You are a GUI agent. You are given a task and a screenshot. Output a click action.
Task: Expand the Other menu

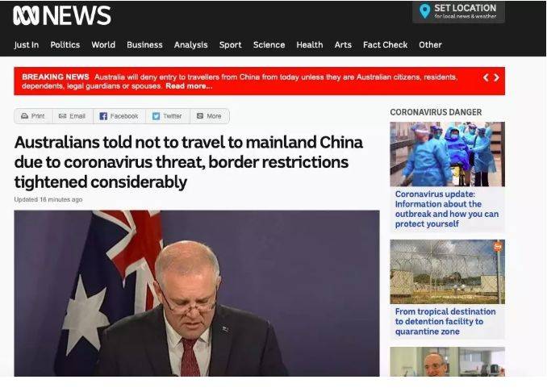point(430,44)
